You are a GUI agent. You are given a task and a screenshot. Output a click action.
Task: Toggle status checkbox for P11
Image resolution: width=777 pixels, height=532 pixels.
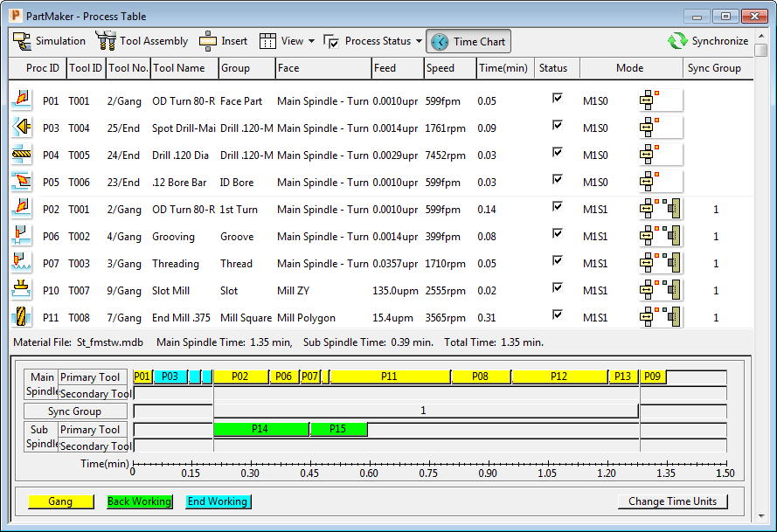[x=558, y=314]
